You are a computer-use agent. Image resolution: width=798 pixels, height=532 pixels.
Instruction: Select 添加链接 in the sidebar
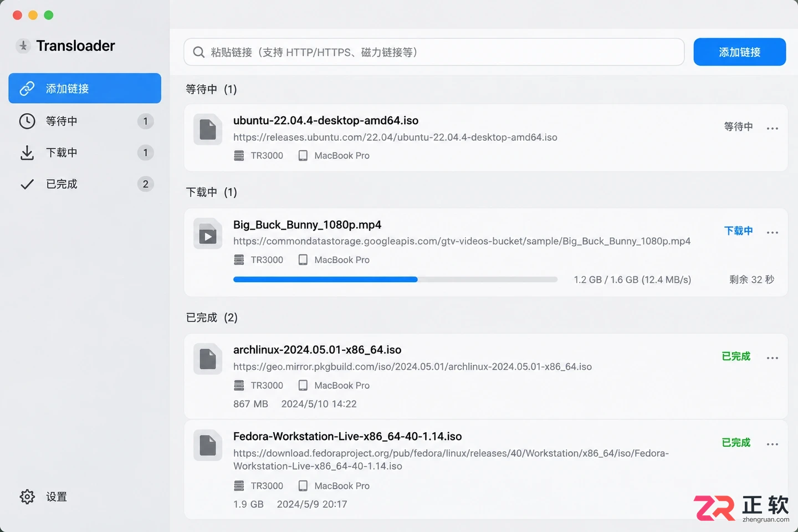coord(85,88)
